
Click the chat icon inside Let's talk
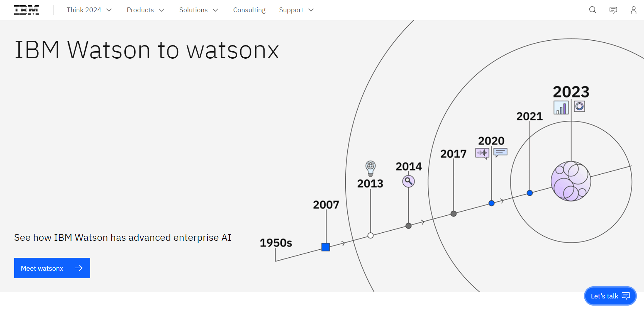[x=626, y=296]
